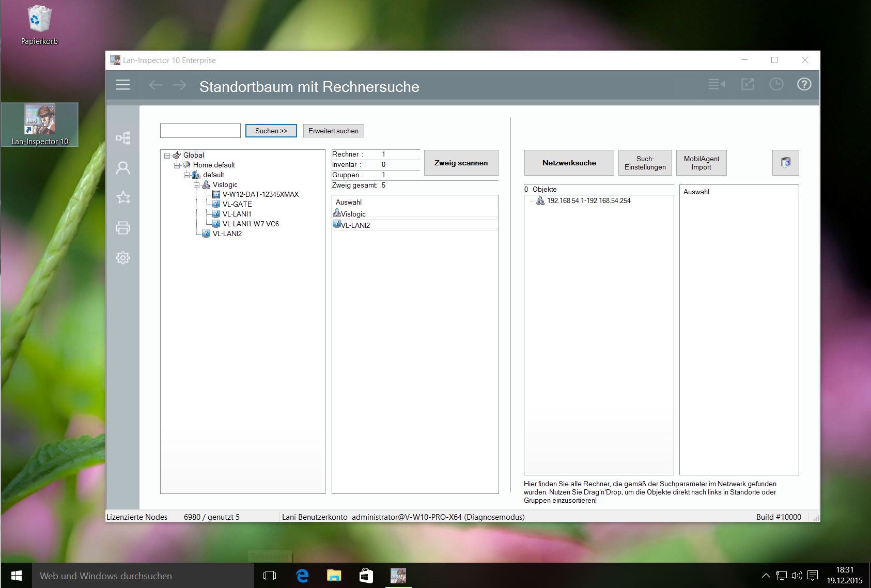This screenshot has height=588, width=871.
Task: Select VL-GATE in the location tree
Action: [x=237, y=204]
